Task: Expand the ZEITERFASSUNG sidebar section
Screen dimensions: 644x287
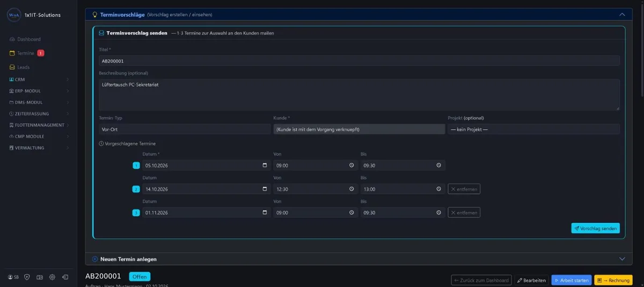Action: pyautogui.click(x=39, y=113)
